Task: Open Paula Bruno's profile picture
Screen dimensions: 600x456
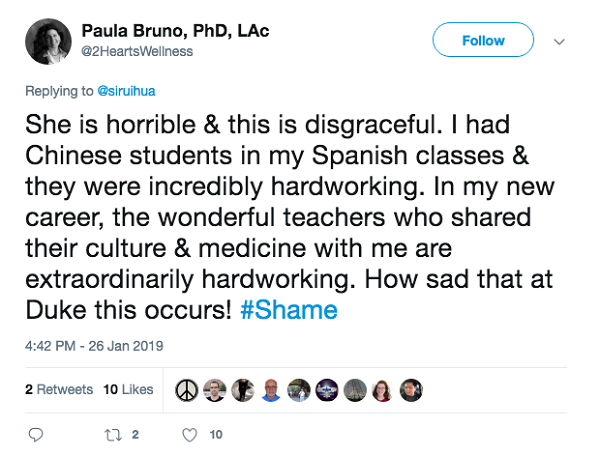Action: click(50, 43)
